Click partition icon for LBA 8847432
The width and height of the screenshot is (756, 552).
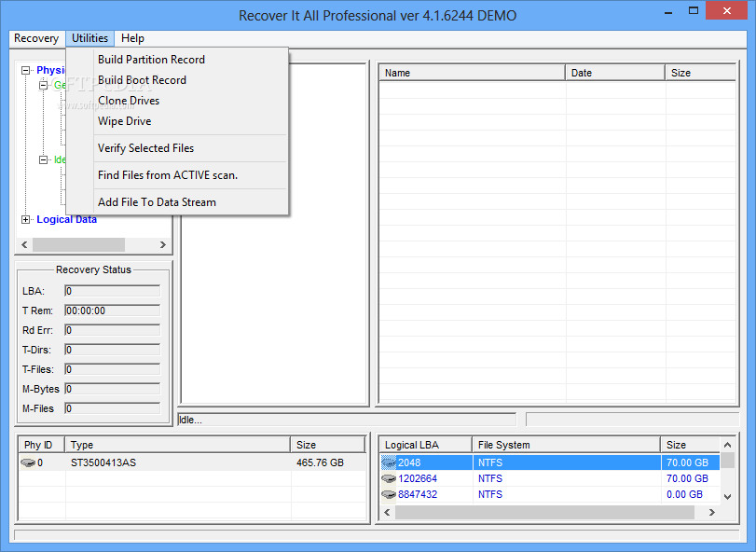[389, 494]
